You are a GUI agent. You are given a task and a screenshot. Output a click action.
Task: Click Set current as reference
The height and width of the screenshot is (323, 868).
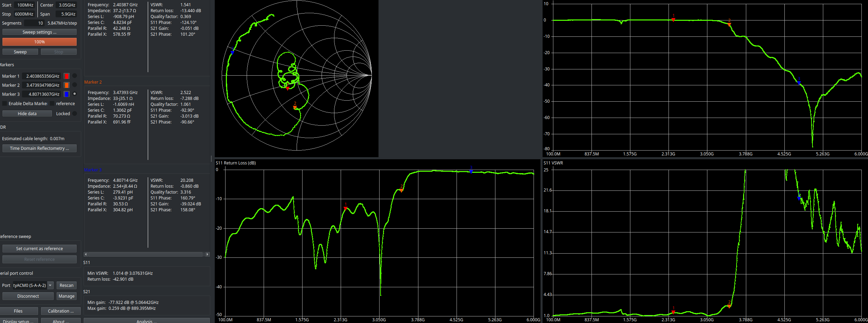tap(40, 248)
